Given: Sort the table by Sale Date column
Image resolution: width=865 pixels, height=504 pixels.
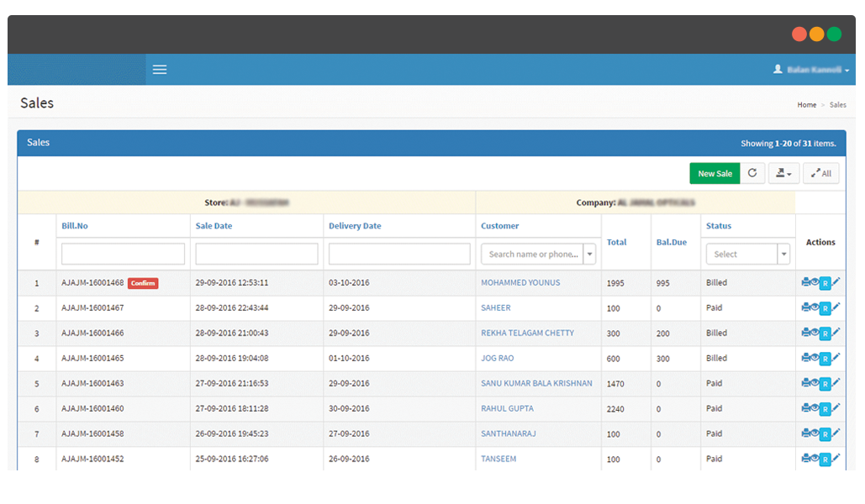Looking at the screenshot, I should tap(214, 226).
